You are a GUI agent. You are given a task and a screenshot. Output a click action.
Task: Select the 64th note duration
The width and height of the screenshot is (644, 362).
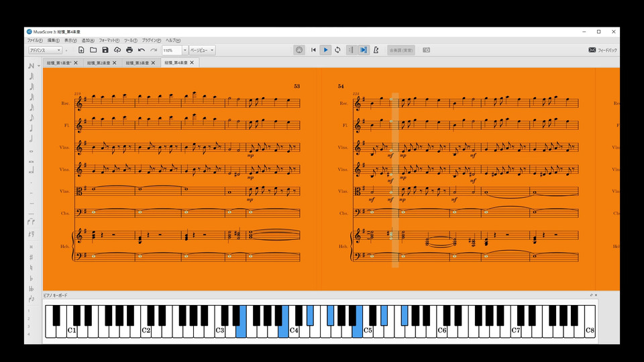click(x=32, y=86)
